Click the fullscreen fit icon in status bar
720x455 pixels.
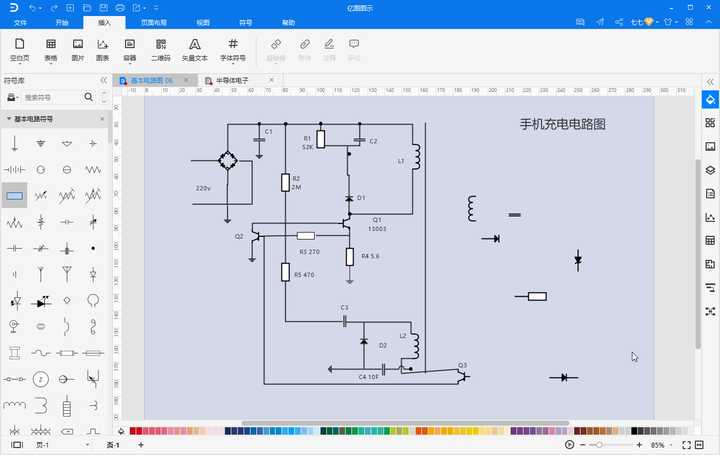point(686,445)
